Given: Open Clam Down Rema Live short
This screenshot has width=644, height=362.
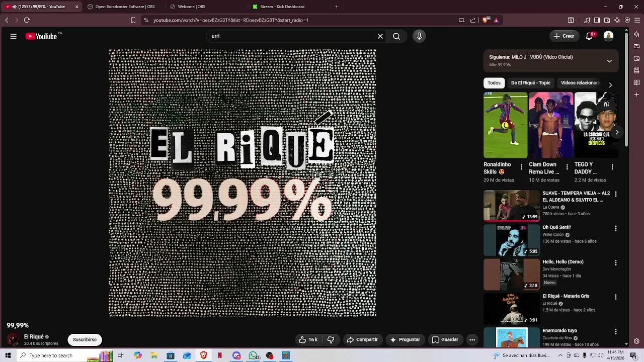Looking at the screenshot, I should pos(551,125).
